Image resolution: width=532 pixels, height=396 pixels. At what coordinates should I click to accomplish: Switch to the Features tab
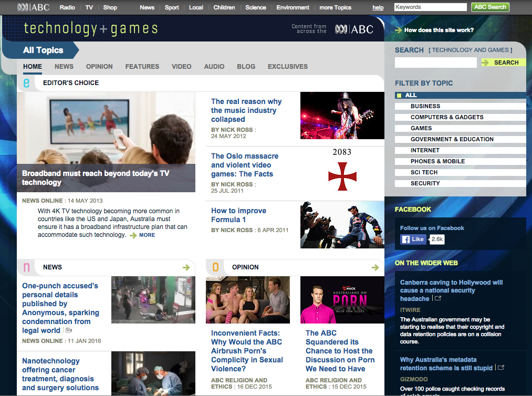[x=142, y=67]
